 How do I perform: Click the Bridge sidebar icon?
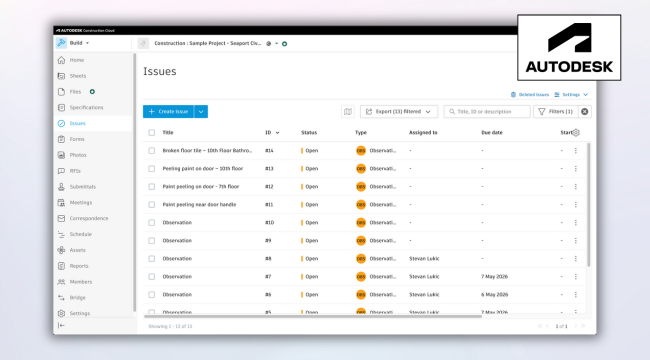point(61,297)
